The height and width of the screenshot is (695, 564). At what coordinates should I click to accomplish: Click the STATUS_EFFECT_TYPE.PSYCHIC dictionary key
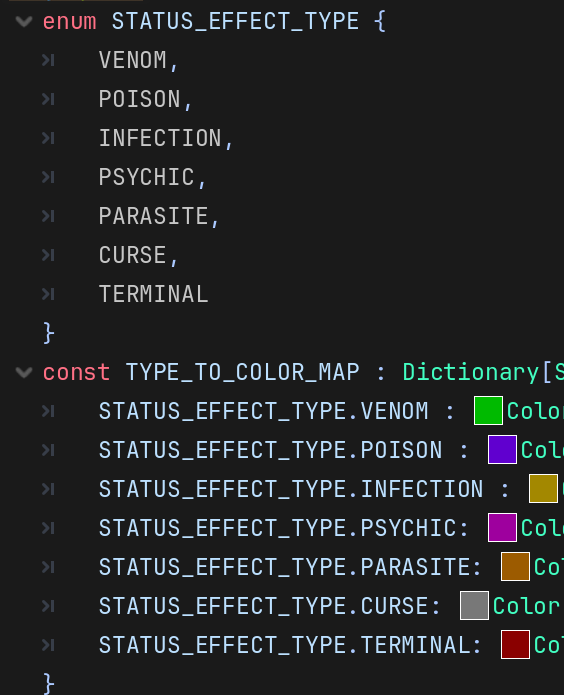coord(277,528)
